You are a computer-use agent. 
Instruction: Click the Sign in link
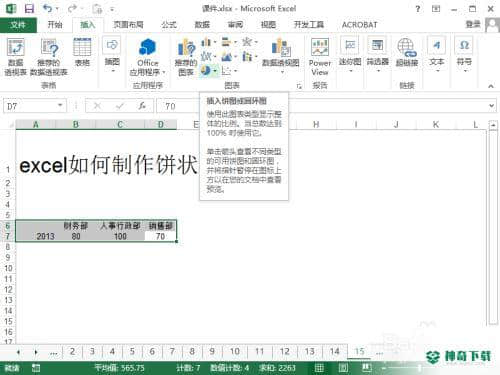[473, 24]
